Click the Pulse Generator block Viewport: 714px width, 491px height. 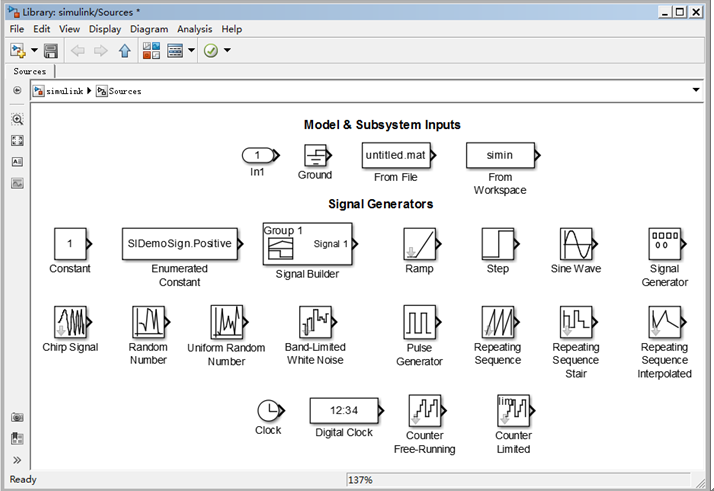[x=419, y=322]
